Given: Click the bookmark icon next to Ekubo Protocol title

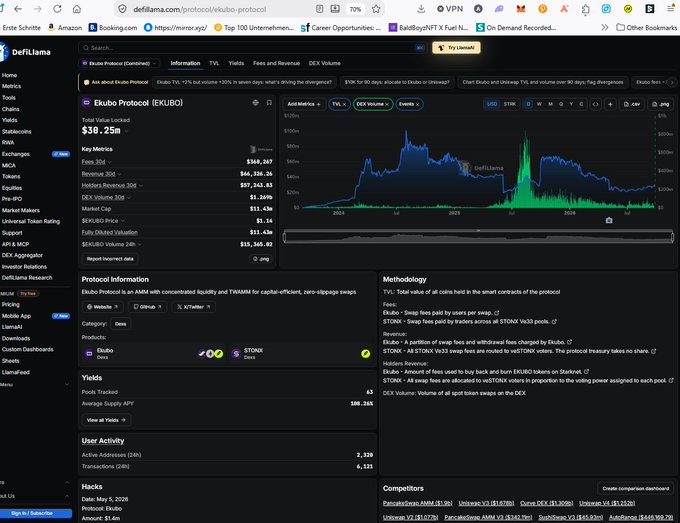Looking at the screenshot, I should (x=269, y=103).
